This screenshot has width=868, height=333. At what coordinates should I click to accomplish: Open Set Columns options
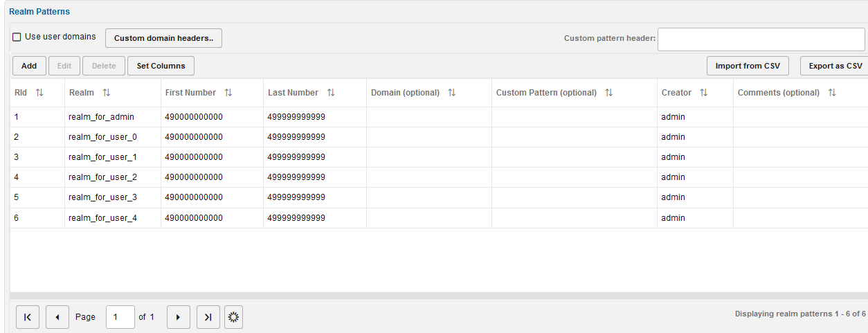point(161,66)
